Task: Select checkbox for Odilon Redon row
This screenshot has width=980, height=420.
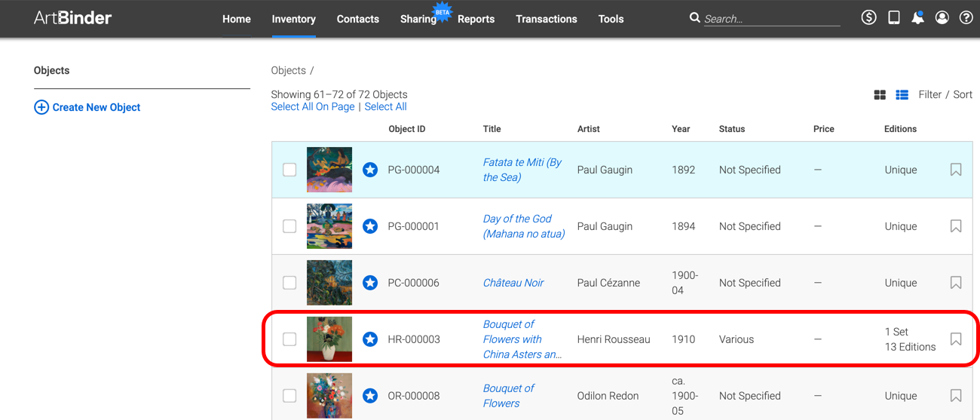Action: (289, 396)
